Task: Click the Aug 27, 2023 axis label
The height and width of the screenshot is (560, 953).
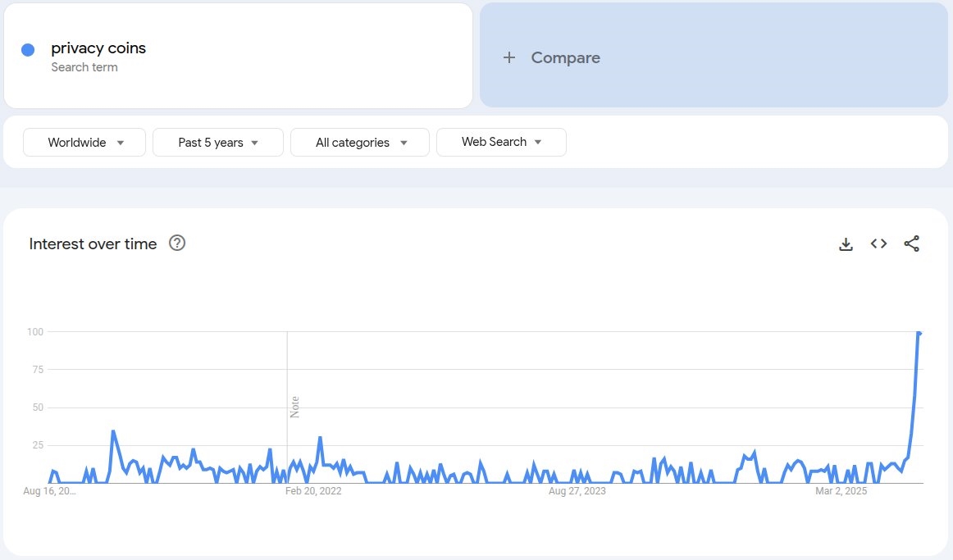Action: 577,492
